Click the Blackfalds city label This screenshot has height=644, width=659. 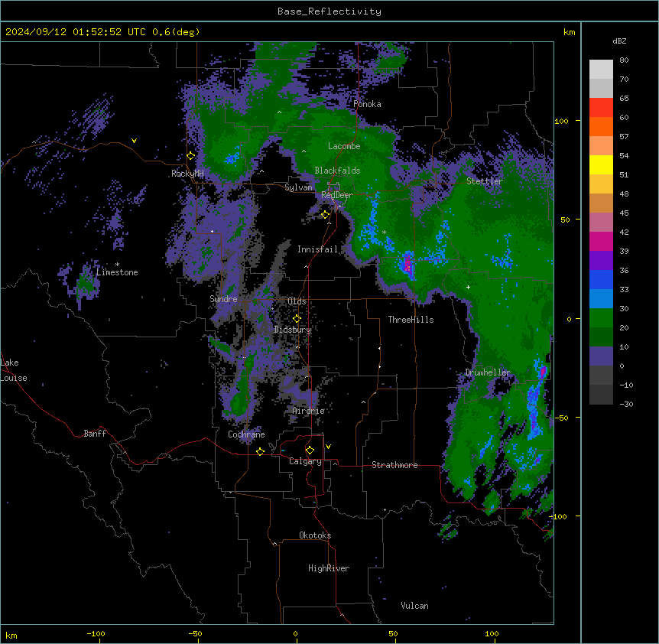pyautogui.click(x=337, y=171)
